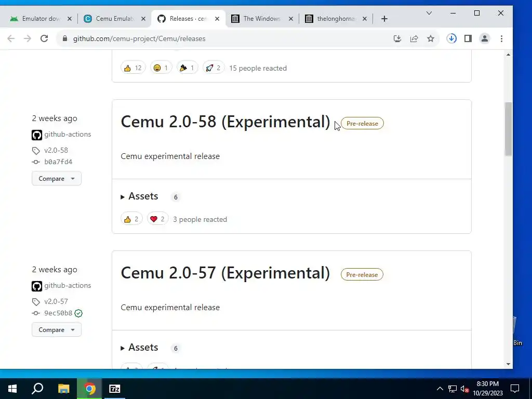532x399 pixels.
Task: Toggle thumbs up on Cemu 2.0-58
Action: [x=131, y=219]
